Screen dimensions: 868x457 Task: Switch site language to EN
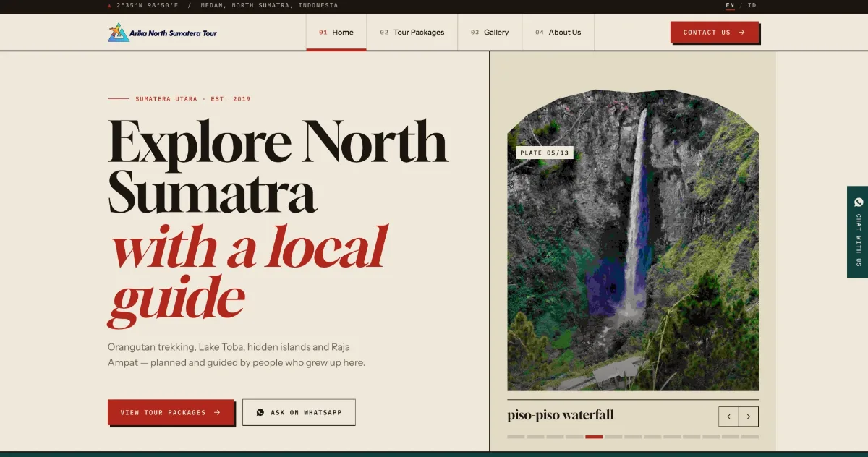pos(730,5)
